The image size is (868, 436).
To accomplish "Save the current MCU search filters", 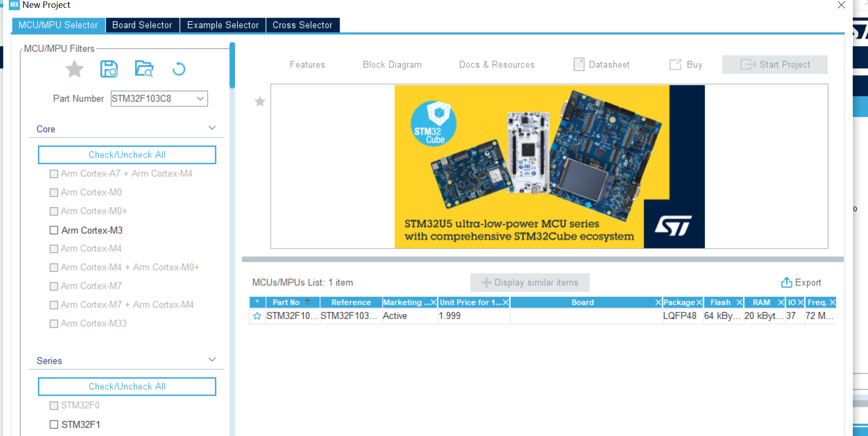I will pos(109,69).
